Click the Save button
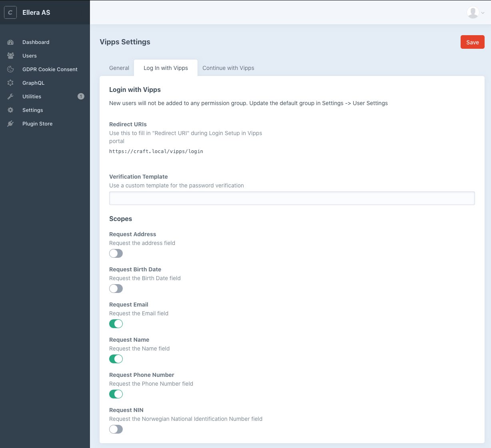This screenshot has width=491, height=448. coord(472,42)
